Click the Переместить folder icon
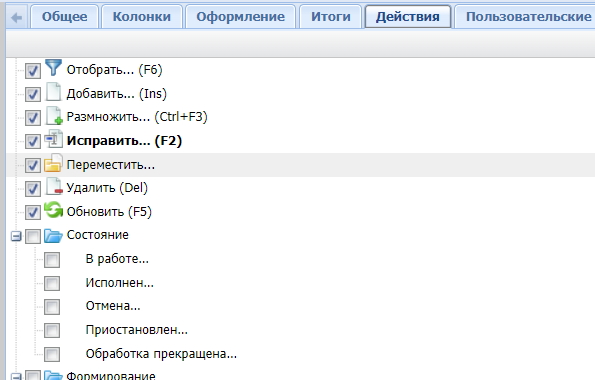Viewport: 595px width, 380px height. coord(53,163)
